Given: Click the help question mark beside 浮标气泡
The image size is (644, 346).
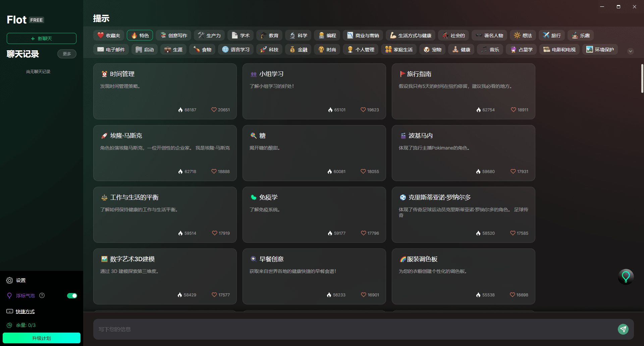Looking at the screenshot, I should (42, 295).
